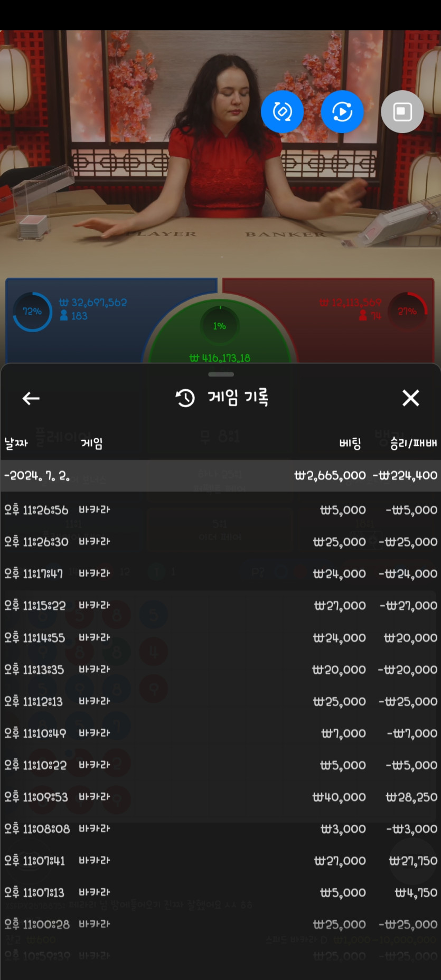Open the 오후 11:12:13 game record
The image size is (441, 980).
pos(221,701)
